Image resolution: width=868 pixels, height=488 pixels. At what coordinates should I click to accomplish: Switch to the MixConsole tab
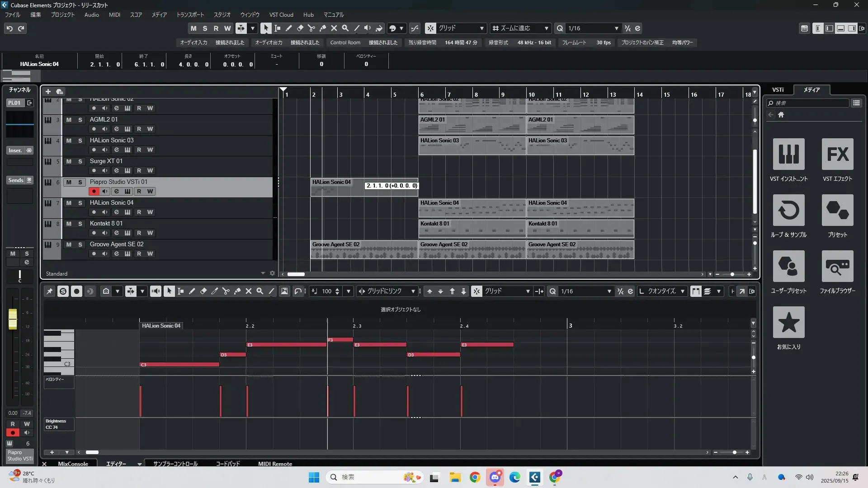tap(73, 464)
